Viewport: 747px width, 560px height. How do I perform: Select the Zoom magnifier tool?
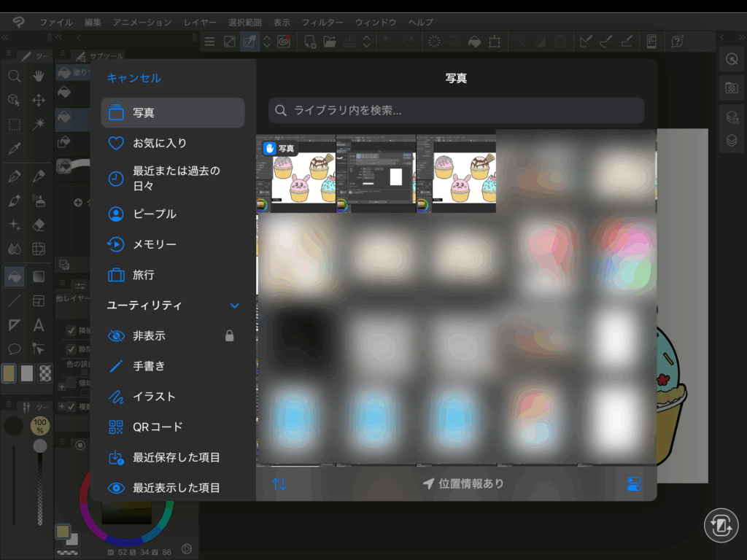[x=14, y=76]
